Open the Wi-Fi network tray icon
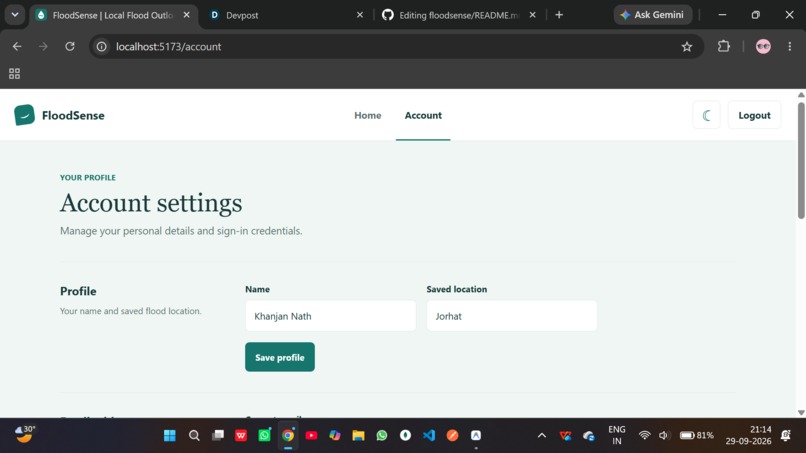 (x=644, y=436)
